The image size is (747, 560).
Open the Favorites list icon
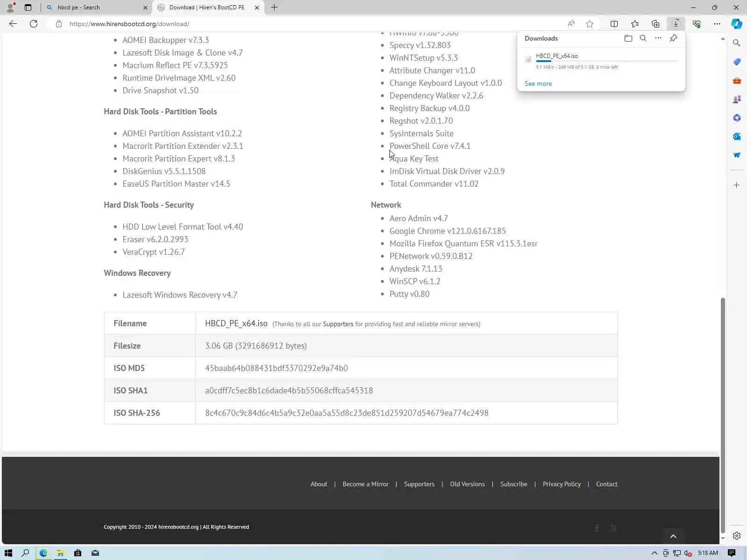[x=635, y=24]
